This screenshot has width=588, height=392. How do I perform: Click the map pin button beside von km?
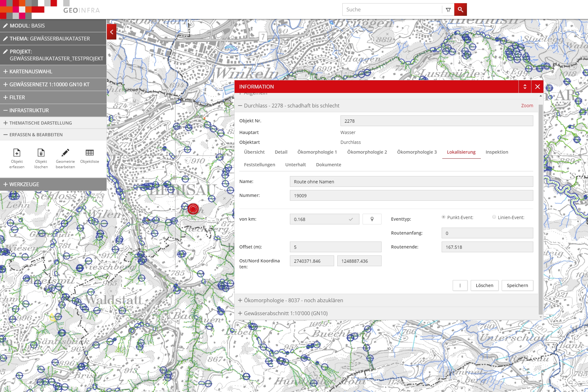pyautogui.click(x=372, y=219)
